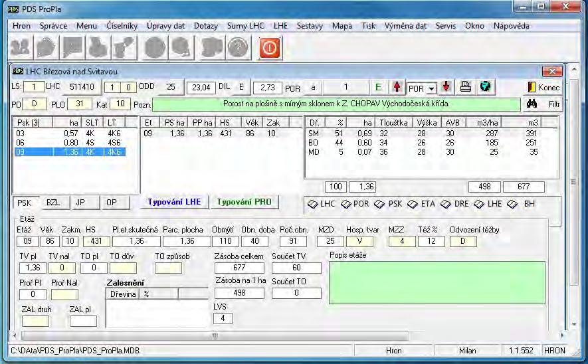588x364 pixels.
Task: Click the POR 'a' button
Action: 313,87
